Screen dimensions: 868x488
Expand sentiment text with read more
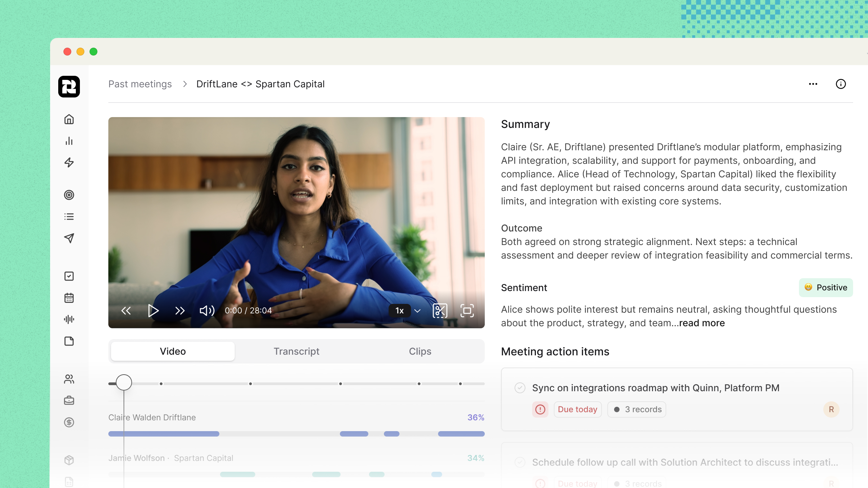point(702,323)
